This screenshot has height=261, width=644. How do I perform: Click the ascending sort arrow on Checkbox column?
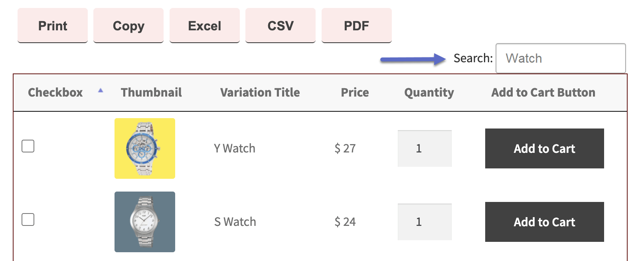(x=101, y=91)
